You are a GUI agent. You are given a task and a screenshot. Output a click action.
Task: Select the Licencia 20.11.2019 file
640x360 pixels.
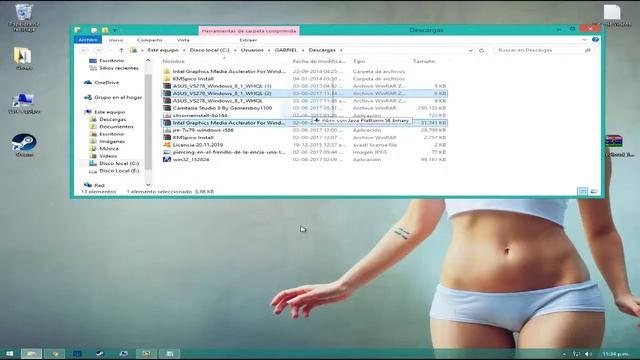(x=304, y=145)
